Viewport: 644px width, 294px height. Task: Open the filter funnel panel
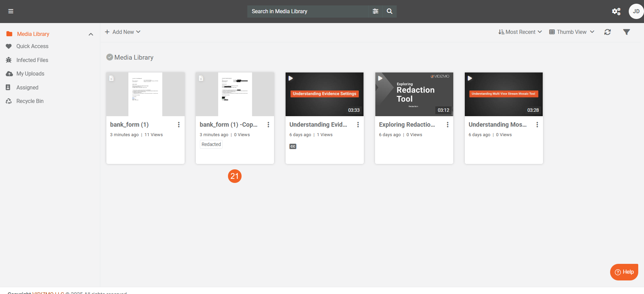pos(626,32)
